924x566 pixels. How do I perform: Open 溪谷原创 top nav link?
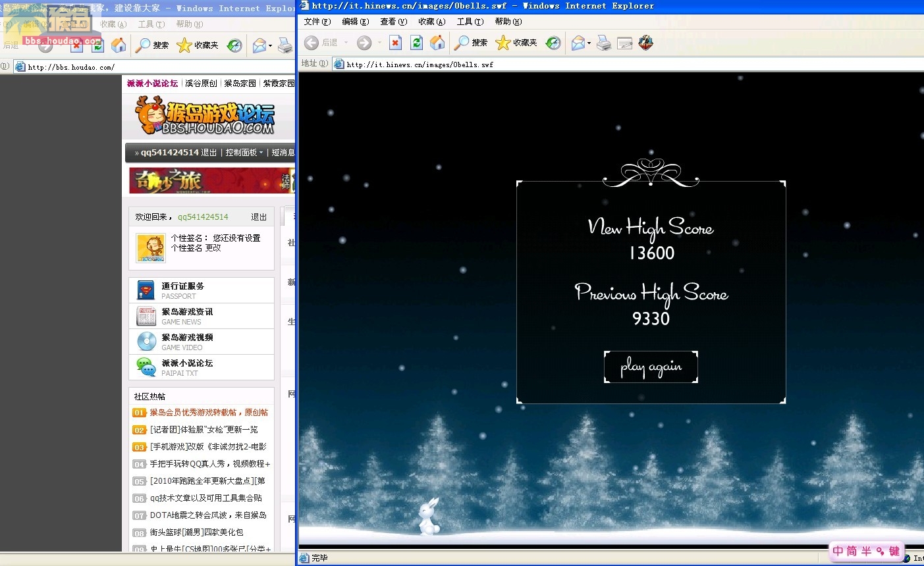point(201,84)
